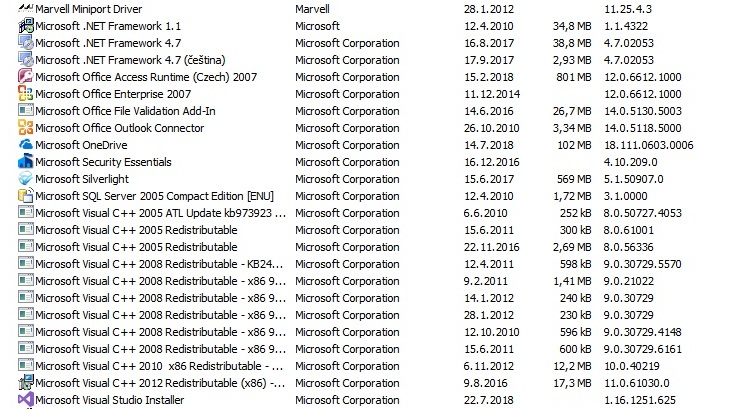Click the Marvell publisher cell
The width and height of the screenshot is (756, 409).
click(314, 9)
